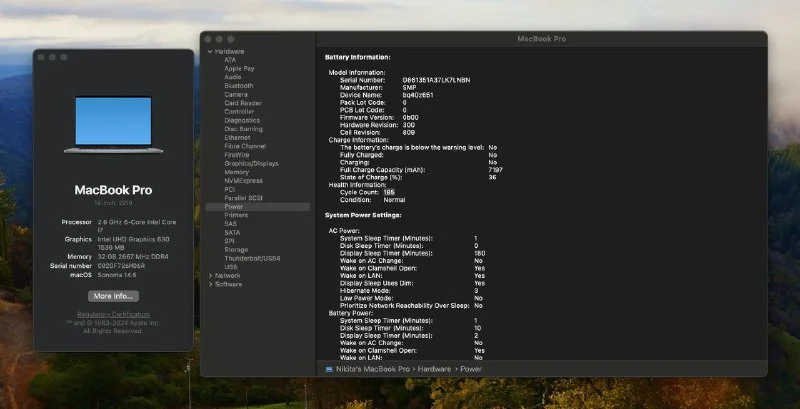800x409 pixels.
Task: Select Bluetooth in the hardware list
Action: pyautogui.click(x=238, y=85)
